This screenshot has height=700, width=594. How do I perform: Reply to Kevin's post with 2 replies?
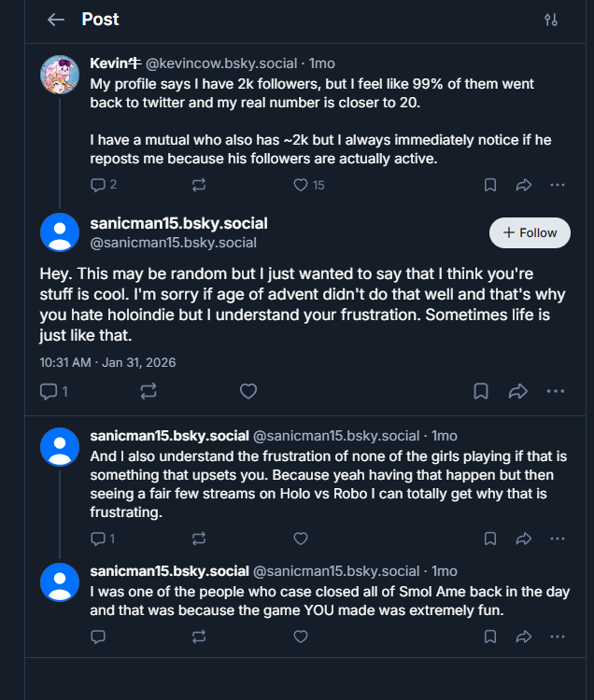coord(98,185)
